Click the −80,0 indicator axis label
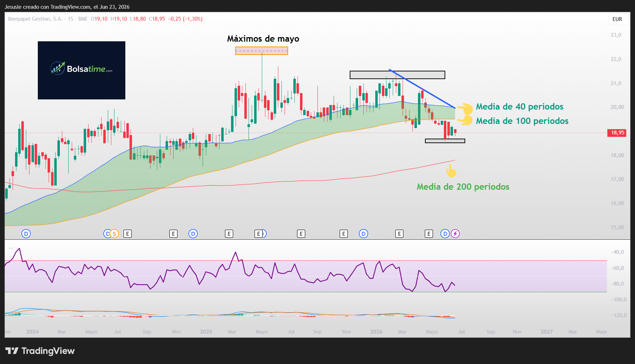The image size is (635, 364). 617,284
